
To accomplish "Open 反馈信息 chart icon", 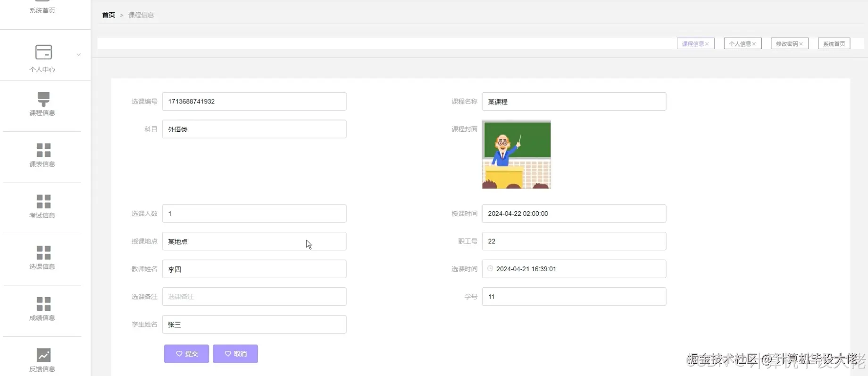I will coord(43,355).
